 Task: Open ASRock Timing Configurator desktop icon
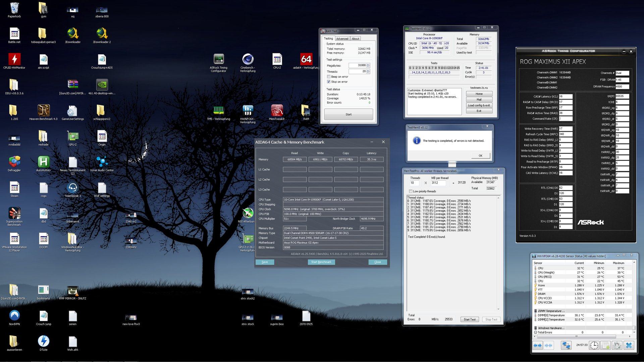218,60
